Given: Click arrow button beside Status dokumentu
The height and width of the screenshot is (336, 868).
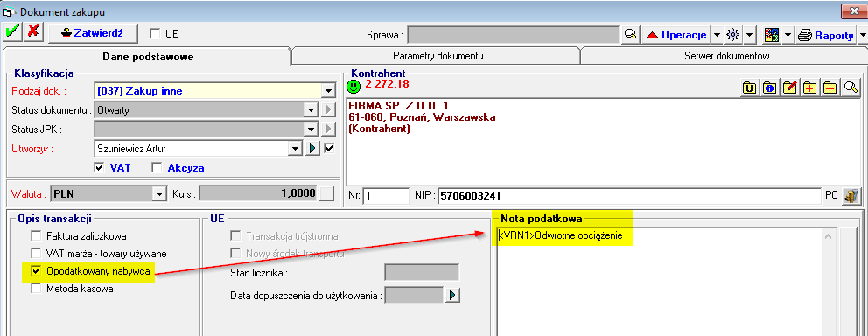Looking at the screenshot, I should coord(328,110).
